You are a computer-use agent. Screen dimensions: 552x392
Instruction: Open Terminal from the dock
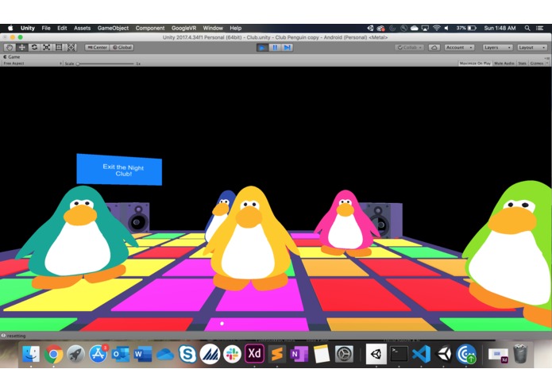pos(399,354)
